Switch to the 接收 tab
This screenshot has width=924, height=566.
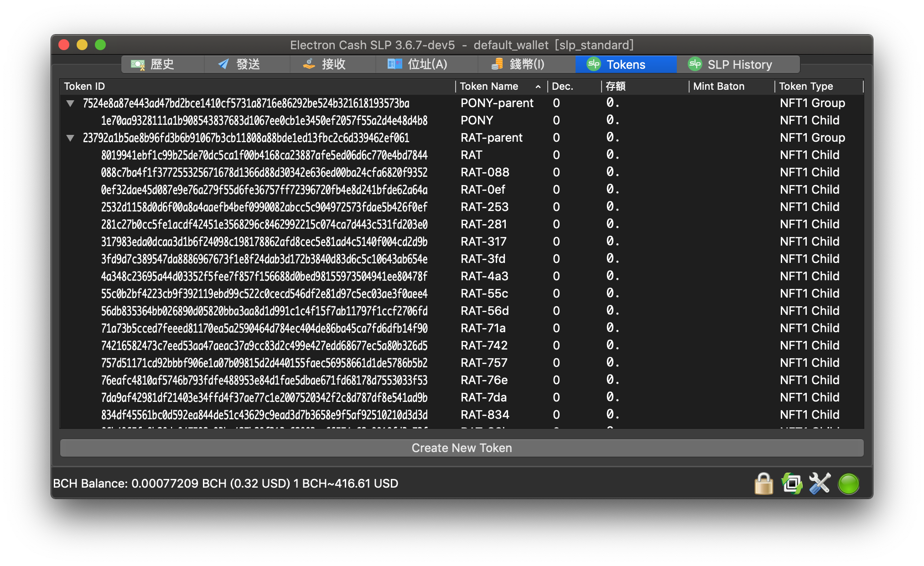(x=333, y=64)
